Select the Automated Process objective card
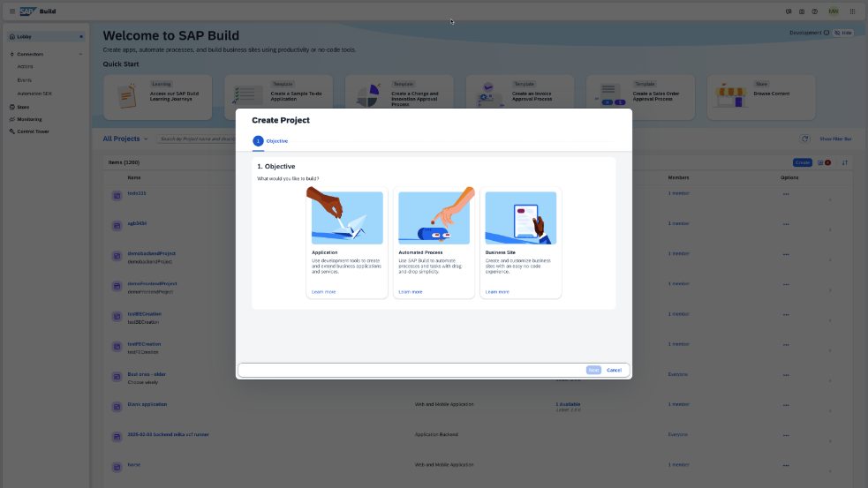 pyautogui.click(x=434, y=243)
